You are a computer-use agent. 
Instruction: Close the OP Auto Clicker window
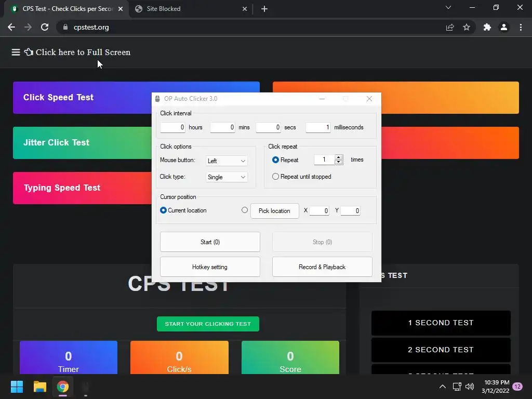click(369, 99)
